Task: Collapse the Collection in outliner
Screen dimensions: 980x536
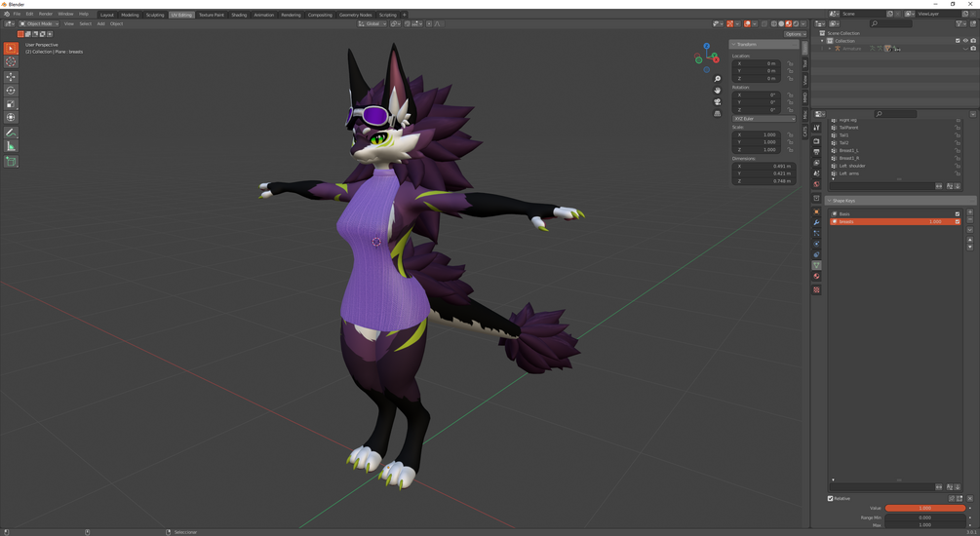Action: (x=822, y=41)
